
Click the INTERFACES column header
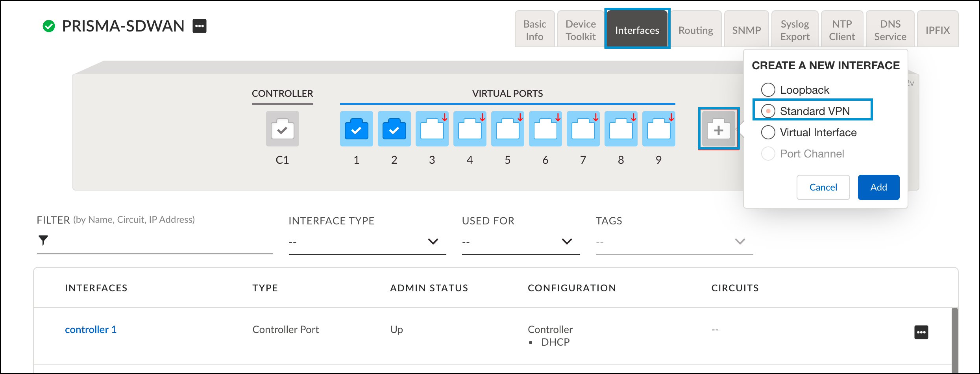[96, 288]
